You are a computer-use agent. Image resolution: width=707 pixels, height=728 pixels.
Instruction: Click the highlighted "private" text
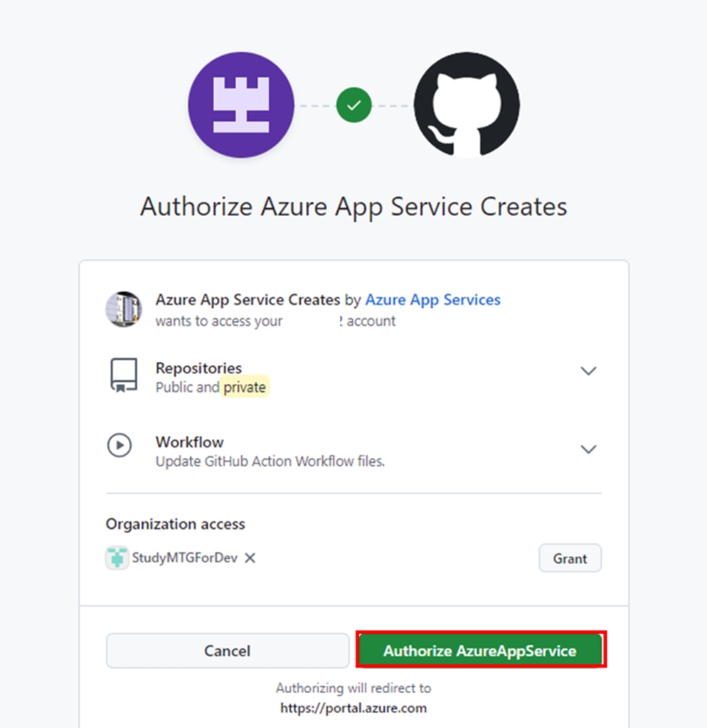click(x=245, y=387)
